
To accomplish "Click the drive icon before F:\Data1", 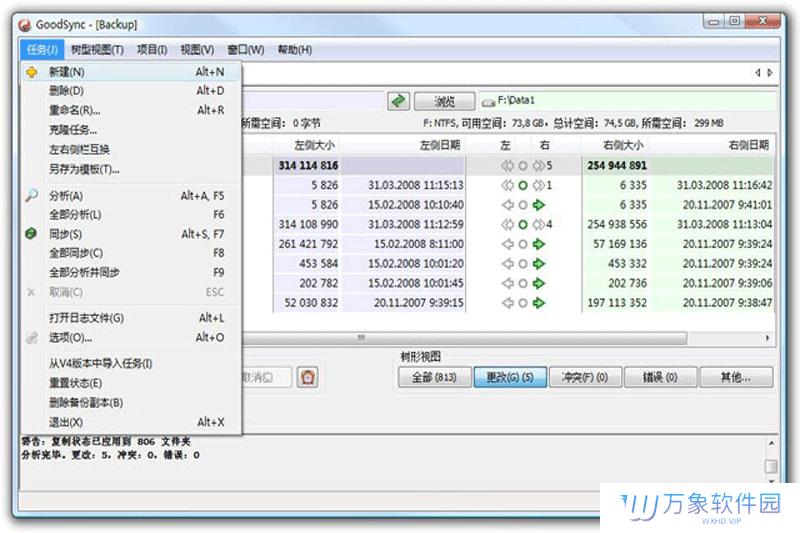I will (488, 103).
